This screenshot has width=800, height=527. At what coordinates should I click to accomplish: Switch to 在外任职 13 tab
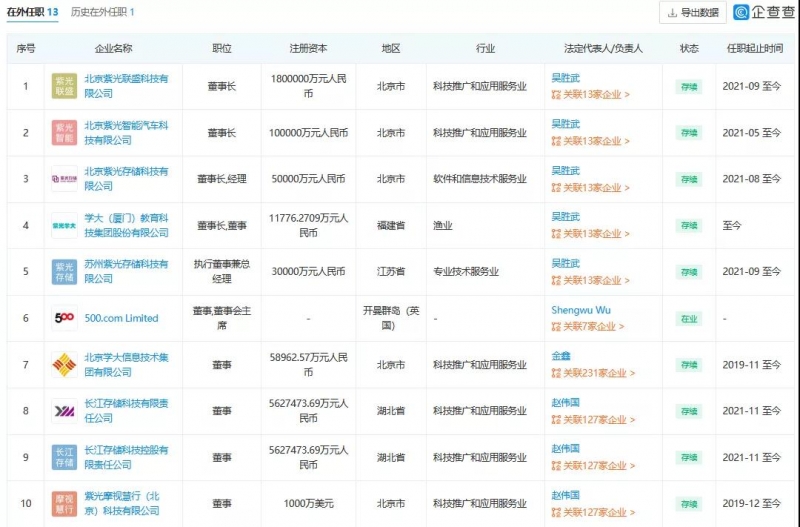click(32, 12)
